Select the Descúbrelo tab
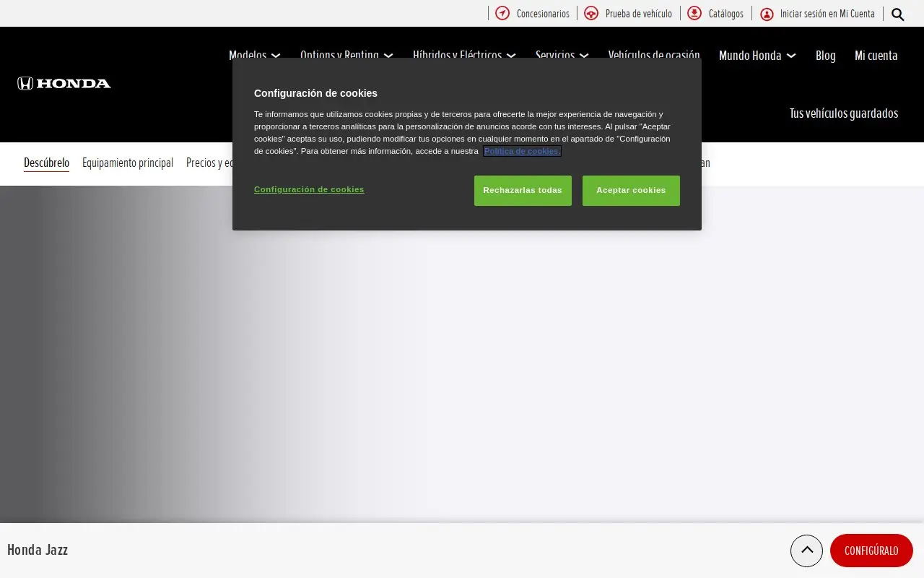Screen dimensions: 924x578 point(46,163)
